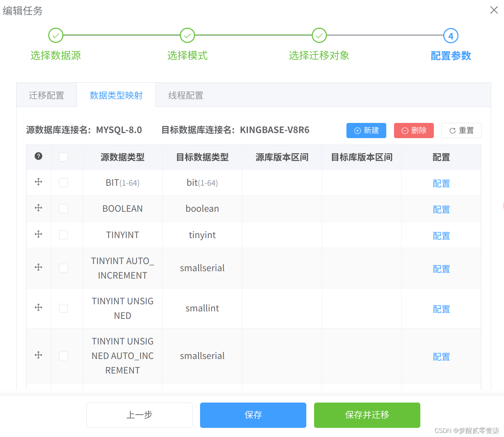Open 配置 link for TINYINT AUTO_INCREMENT row
Viewport: 504px width, 437px height.
(x=441, y=269)
